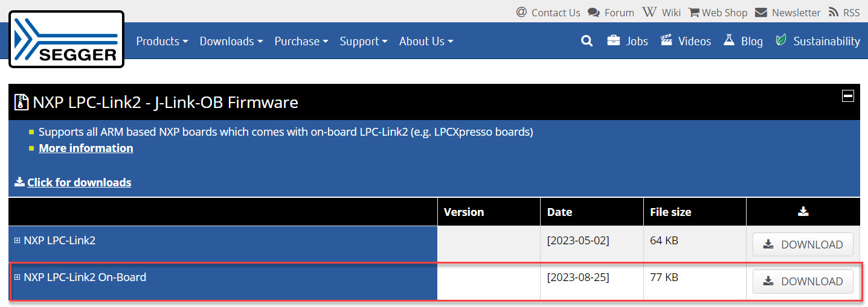The height and width of the screenshot is (307, 868).
Task: Open the Downloads dropdown menu
Action: (x=231, y=41)
